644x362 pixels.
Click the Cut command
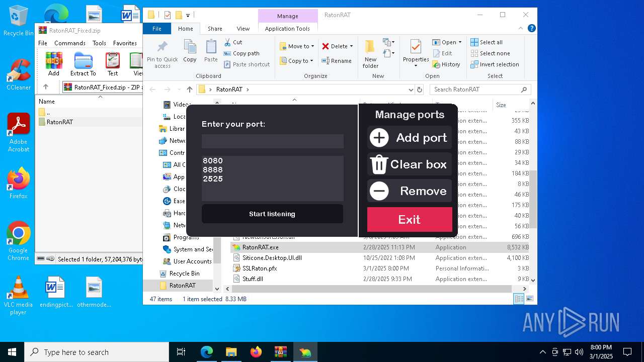pyautogui.click(x=233, y=42)
